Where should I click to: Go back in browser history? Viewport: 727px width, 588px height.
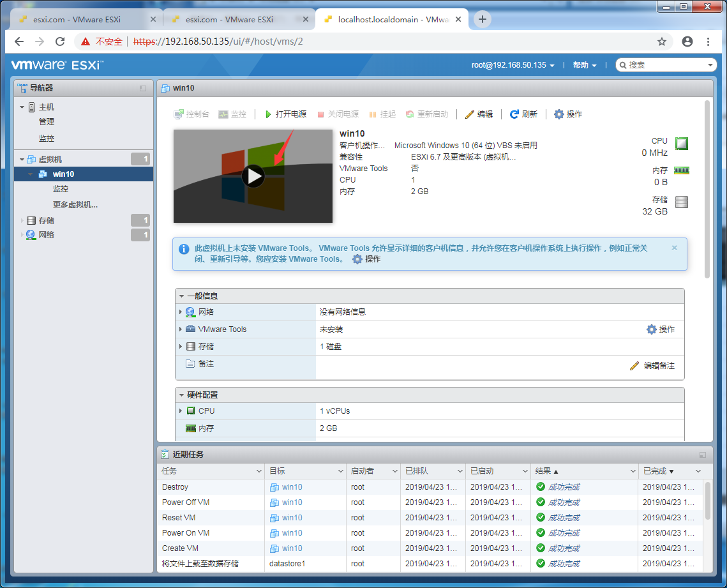tap(19, 41)
